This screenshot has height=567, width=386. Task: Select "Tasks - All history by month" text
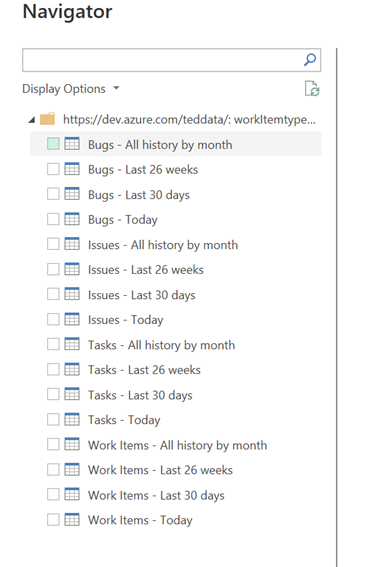162,345
